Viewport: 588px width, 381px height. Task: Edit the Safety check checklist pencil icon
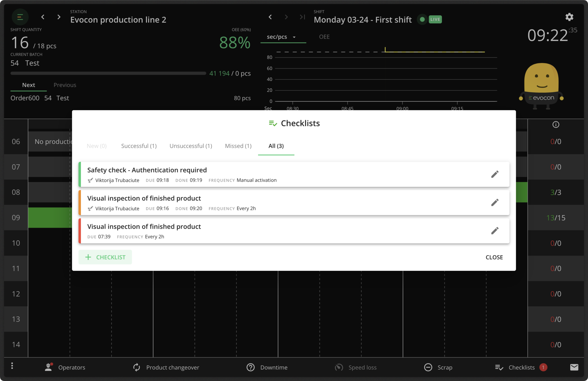click(494, 174)
